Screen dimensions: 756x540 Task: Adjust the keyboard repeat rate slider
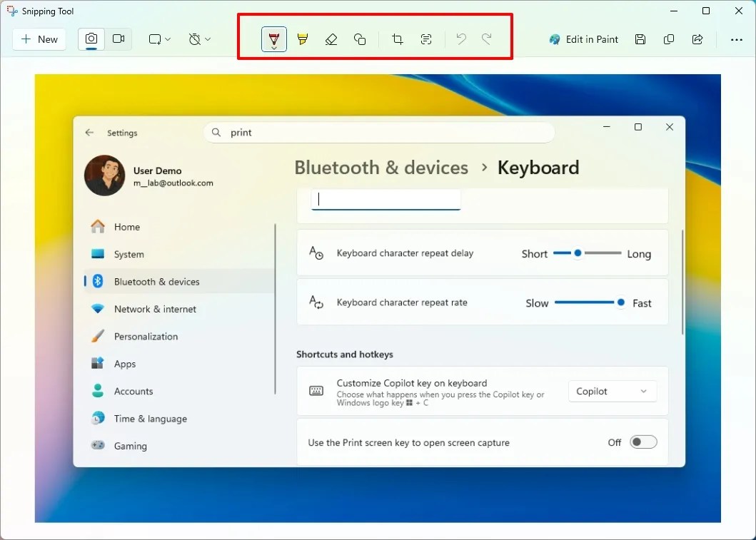pos(590,302)
